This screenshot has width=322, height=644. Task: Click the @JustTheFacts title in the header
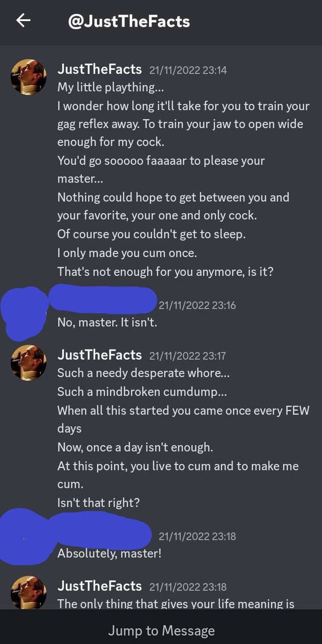[129, 21]
